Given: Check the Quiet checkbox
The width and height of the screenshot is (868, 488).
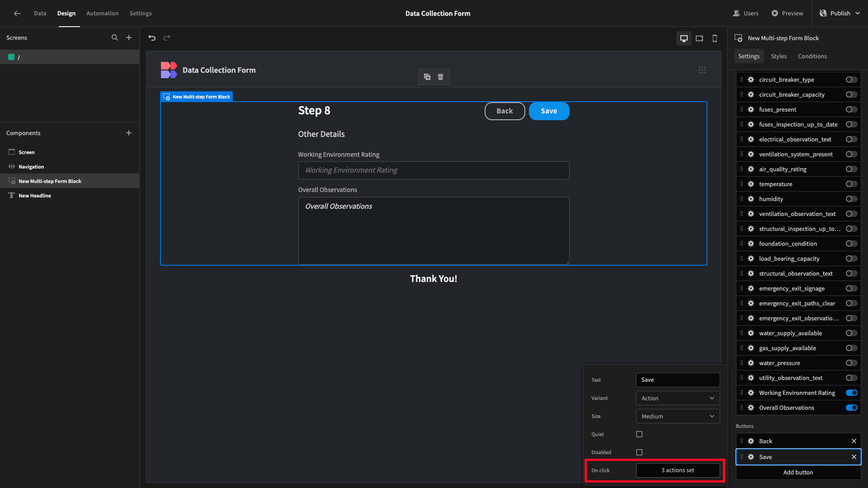Looking at the screenshot, I should [639, 434].
